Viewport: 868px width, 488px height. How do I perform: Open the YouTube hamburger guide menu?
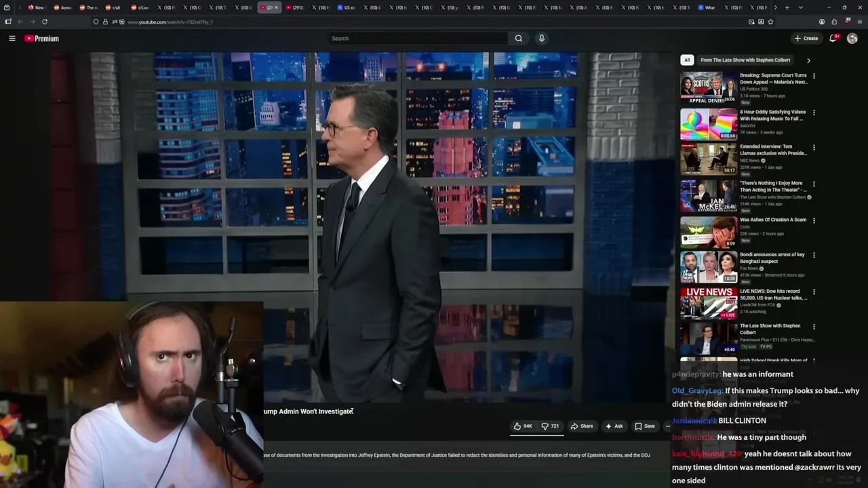pyautogui.click(x=12, y=39)
